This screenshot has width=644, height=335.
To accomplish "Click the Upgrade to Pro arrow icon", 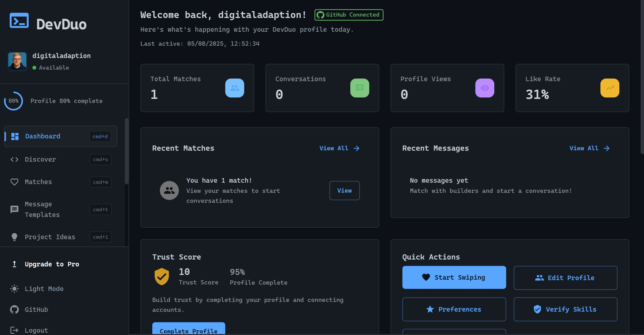I will tap(14, 264).
